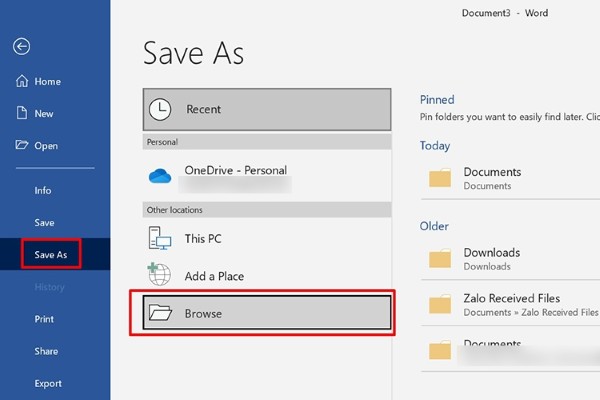
Task: Choose OneDrive - Personal location
Action: coord(267,176)
